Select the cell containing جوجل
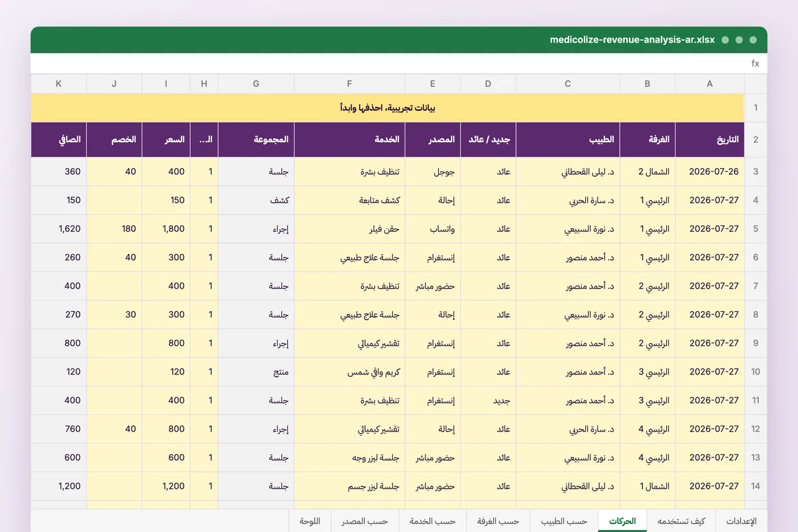The width and height of the screenshot is (798, 532). tap(432, 172)
